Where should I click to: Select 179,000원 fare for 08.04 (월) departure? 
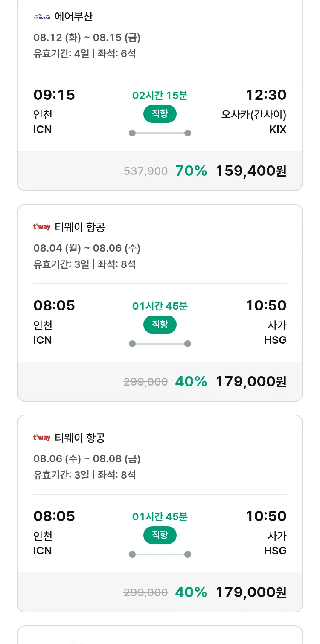pos(251,382)
